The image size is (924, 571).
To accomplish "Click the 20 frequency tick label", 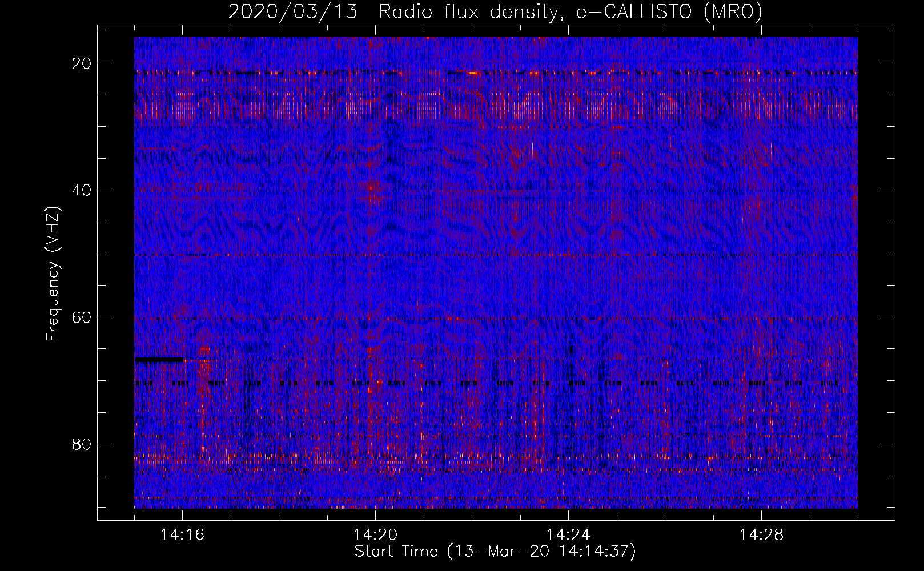I will tap(82, 63).
